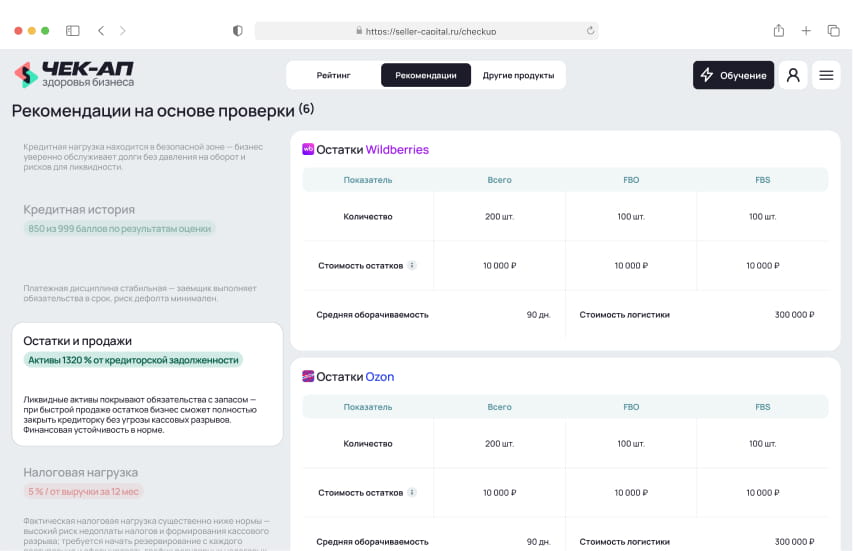The width and height of the screenshot is (853, 551).
Task: Open the Остатки и продажи card
Action: 147,384
